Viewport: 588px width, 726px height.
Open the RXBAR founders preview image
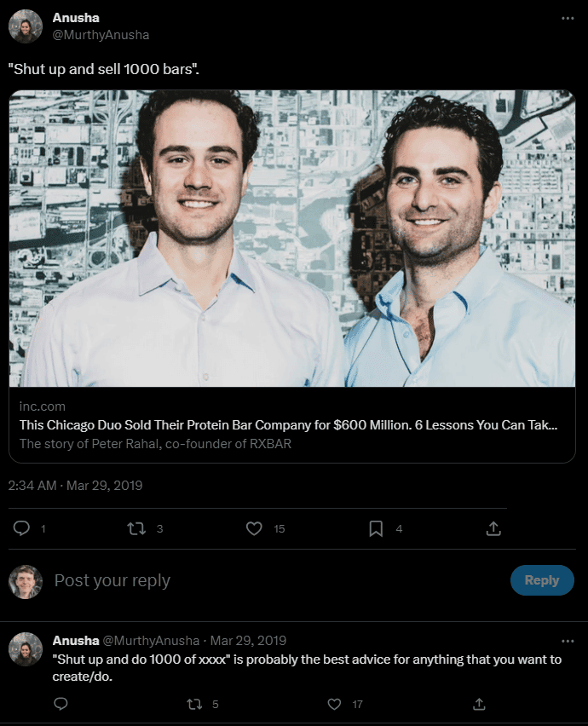[292, 239]
